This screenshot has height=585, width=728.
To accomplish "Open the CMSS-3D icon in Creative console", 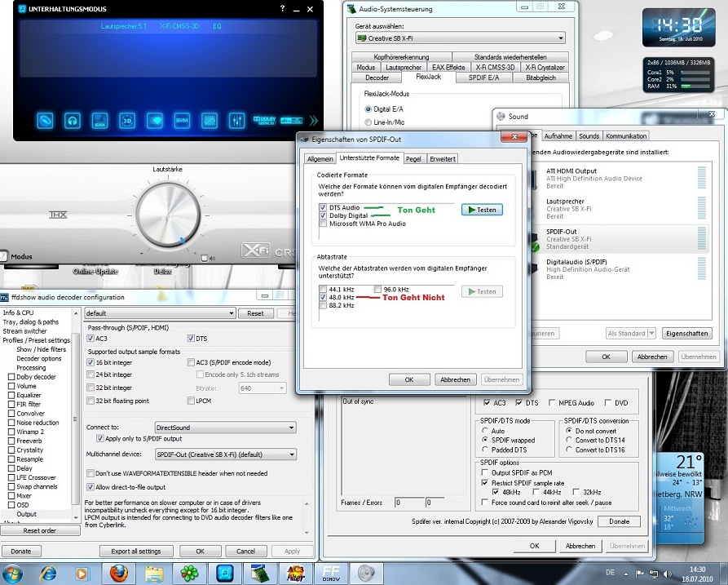I will tap(127, 121).
